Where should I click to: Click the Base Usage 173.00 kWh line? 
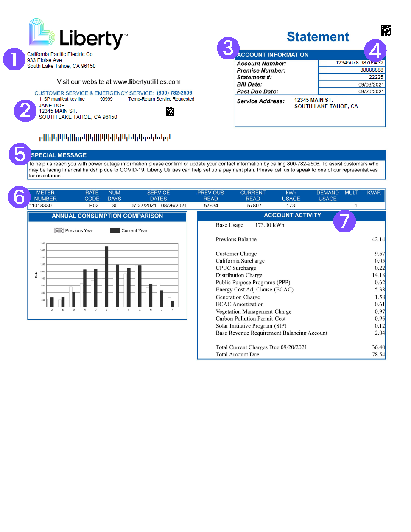[250, 225]
